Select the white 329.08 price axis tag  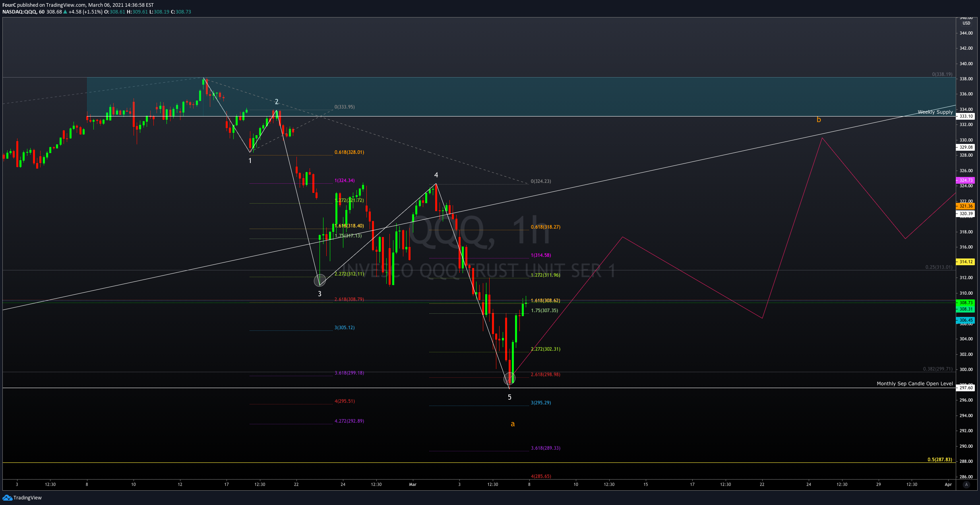tap(965, 147)
